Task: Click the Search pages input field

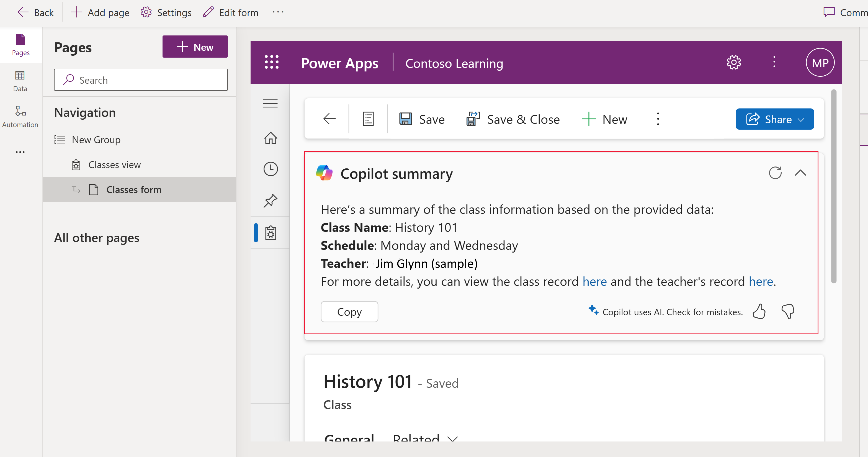Action: coord(142,80)
